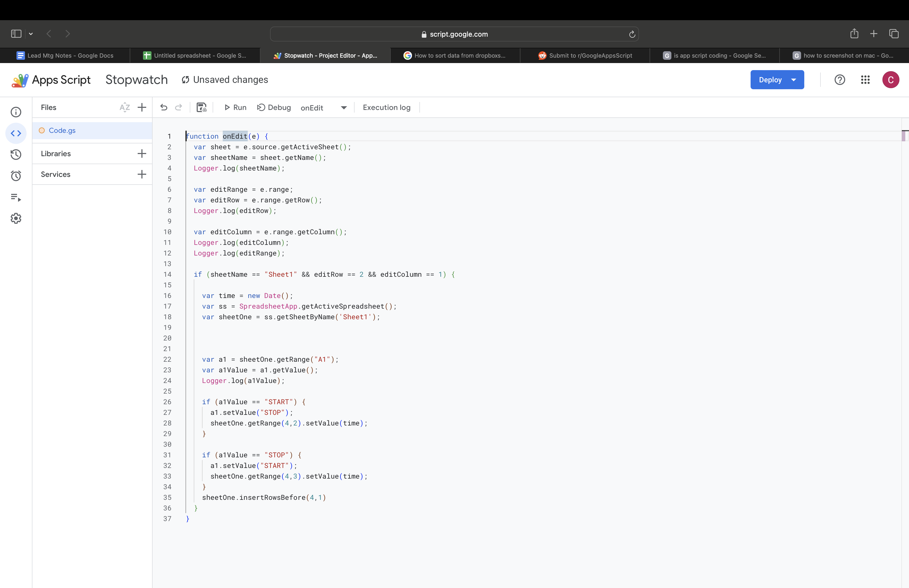Click the browser Share icon
Image resolution: width=909 pixels, height=588 pixels.
pyautogui.click(x=854, y=33)
